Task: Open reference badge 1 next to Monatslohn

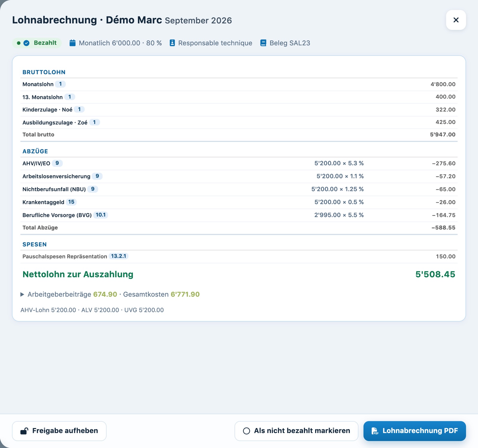Action: pyautogui.click(x=60, y=84)
